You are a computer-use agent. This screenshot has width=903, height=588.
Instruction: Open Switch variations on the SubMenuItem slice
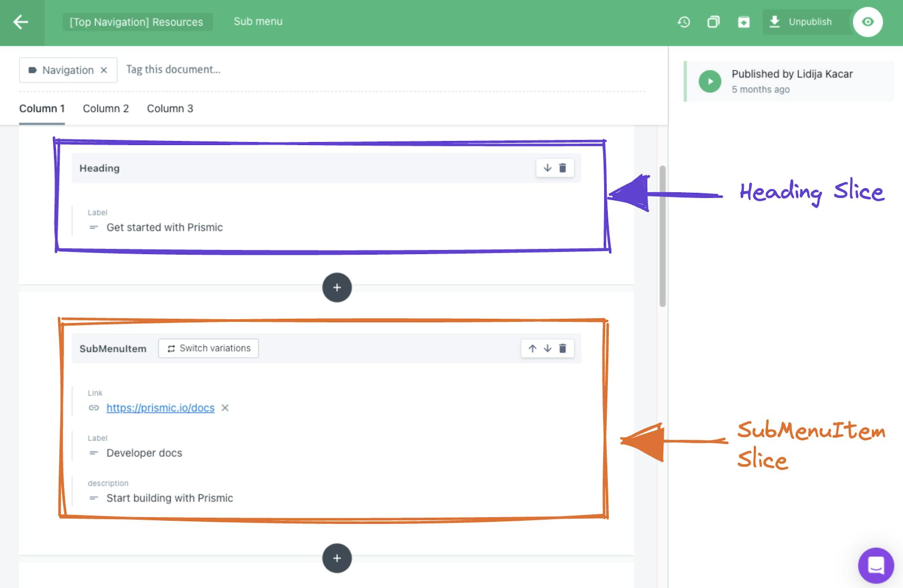[208, 348]
